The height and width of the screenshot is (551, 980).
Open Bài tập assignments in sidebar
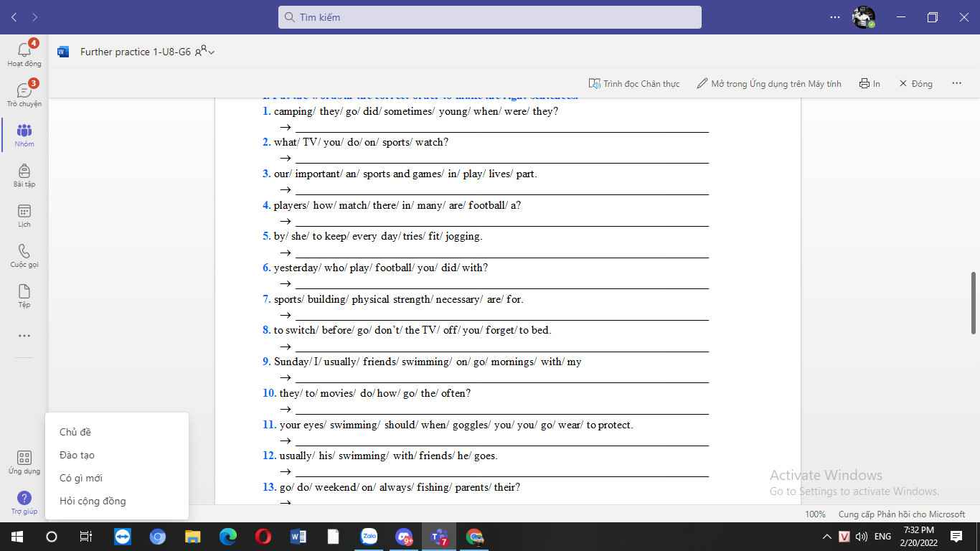(24, 174)
